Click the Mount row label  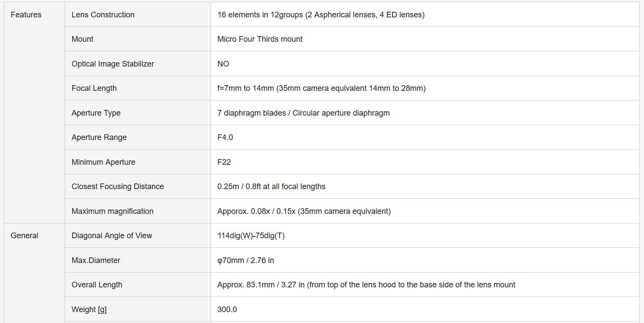pyautogui.click(x=83, y=39)
